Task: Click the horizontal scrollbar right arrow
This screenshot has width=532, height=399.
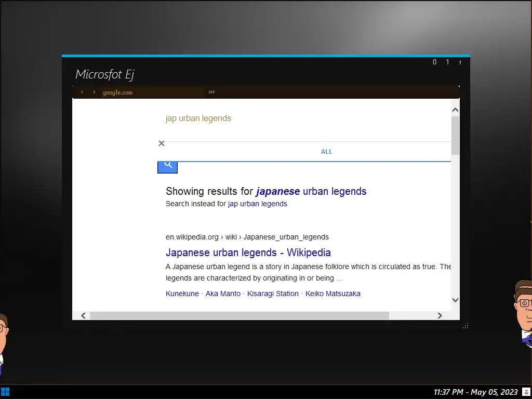Action: (x=440, y=315)
